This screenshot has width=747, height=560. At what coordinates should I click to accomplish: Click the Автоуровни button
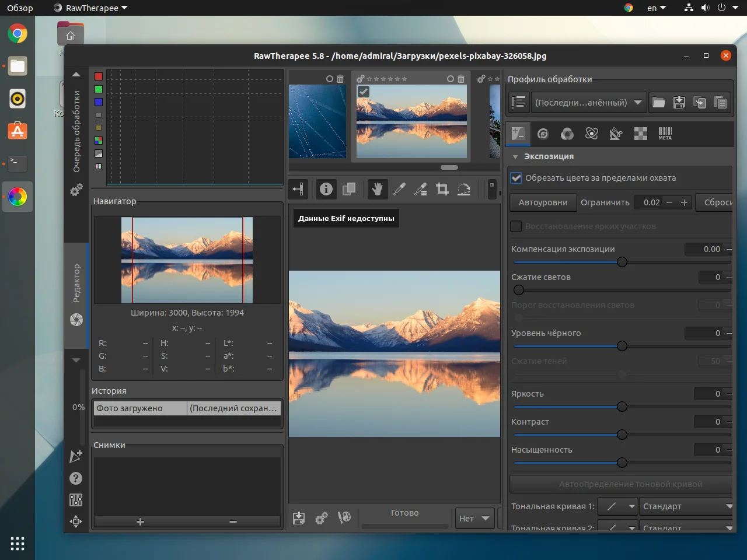[x=543, y=202]
